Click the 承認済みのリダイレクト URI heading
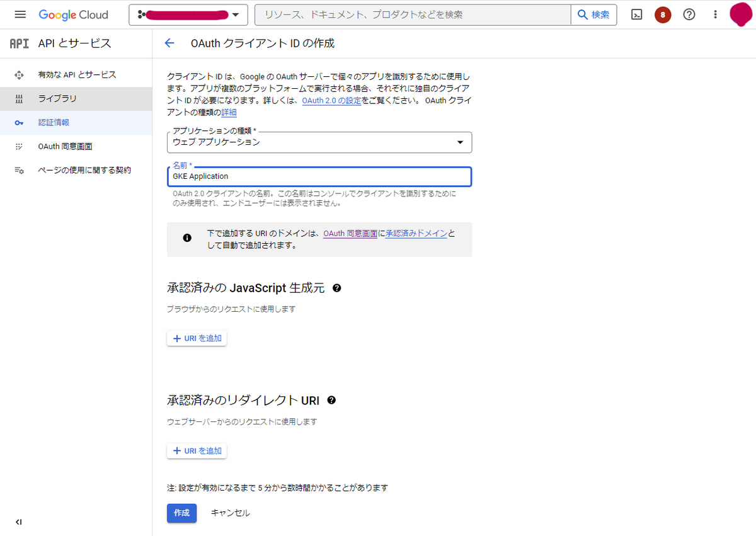This screenshot has width=756, height=536. (x=243, y=401)
